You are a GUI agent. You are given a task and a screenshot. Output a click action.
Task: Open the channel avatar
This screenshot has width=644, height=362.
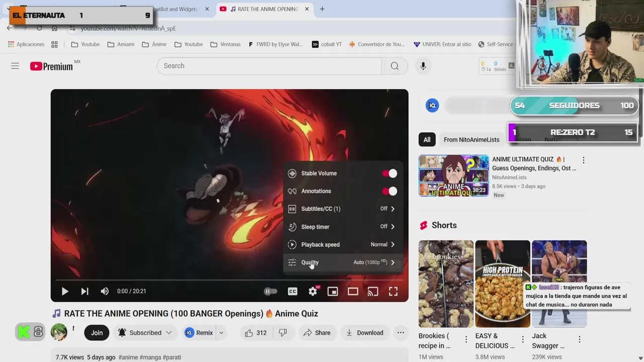59,332
